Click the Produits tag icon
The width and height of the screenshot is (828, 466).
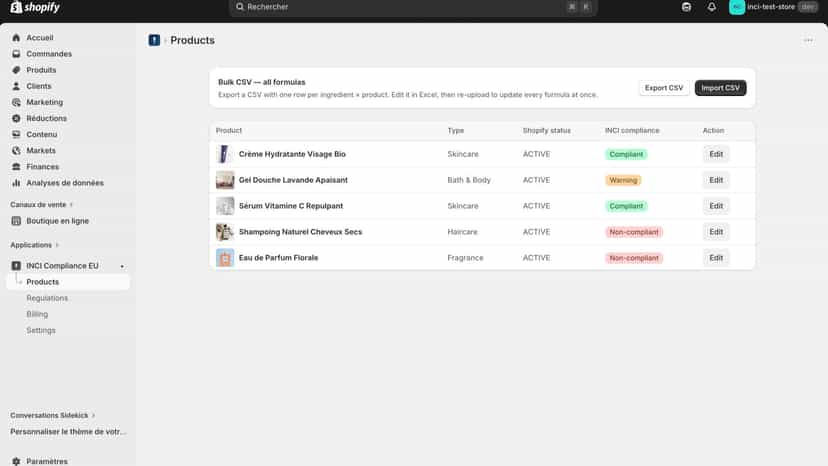point(16,70)
